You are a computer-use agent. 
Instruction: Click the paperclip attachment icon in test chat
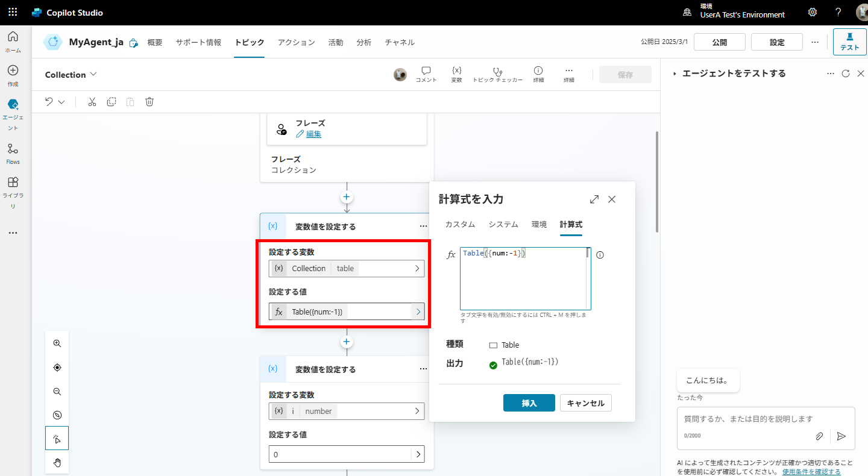tap(819, 436)
